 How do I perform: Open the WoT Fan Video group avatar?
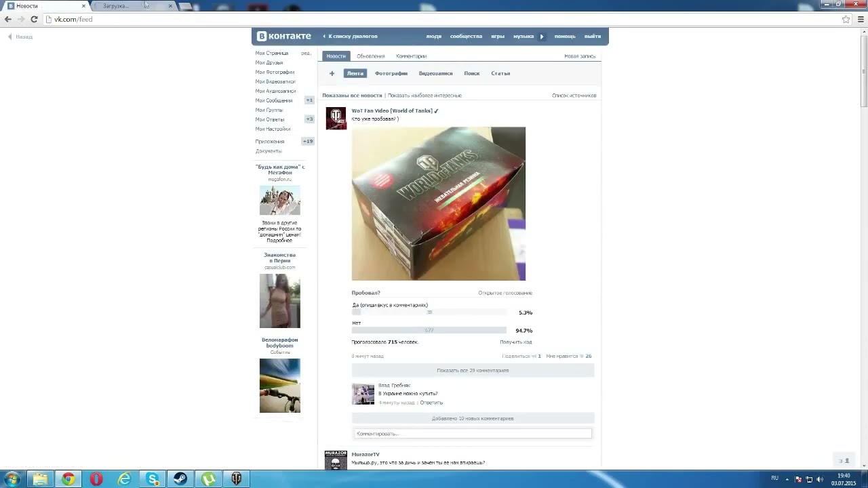336,118
